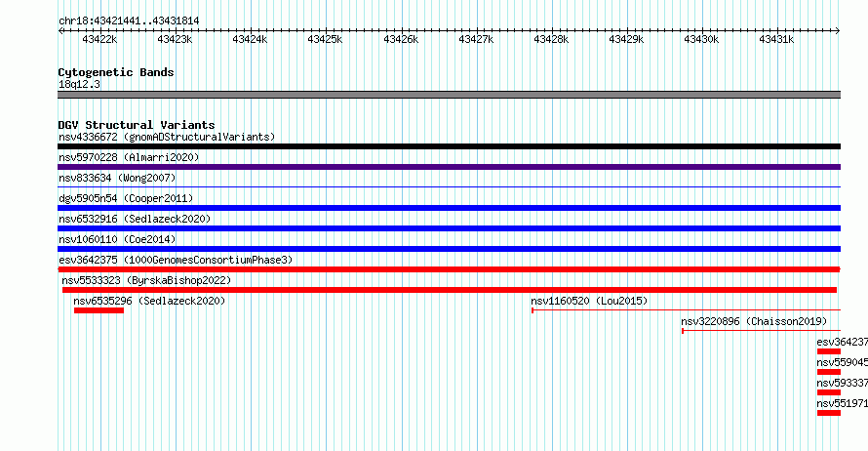868x451 pixels.
Task: Select the red bar under nsv593337
Action: pyautogui.click(x=829, y=392)
